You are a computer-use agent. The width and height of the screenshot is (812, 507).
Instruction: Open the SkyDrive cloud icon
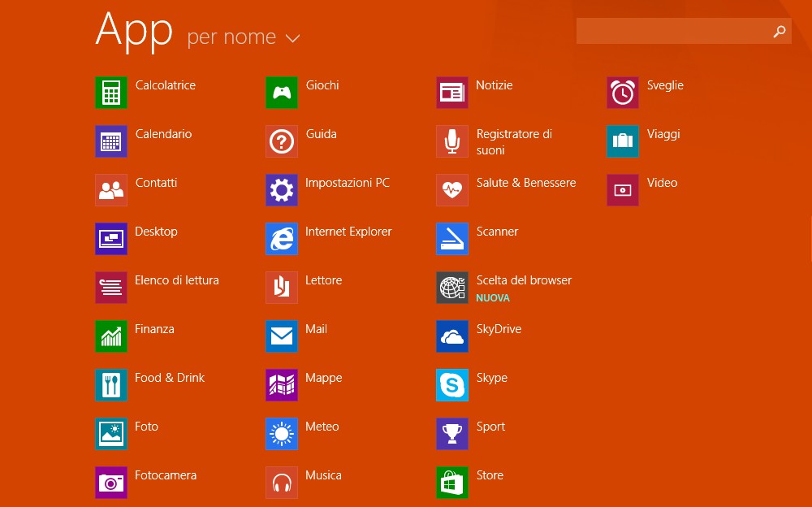point(452,336)
